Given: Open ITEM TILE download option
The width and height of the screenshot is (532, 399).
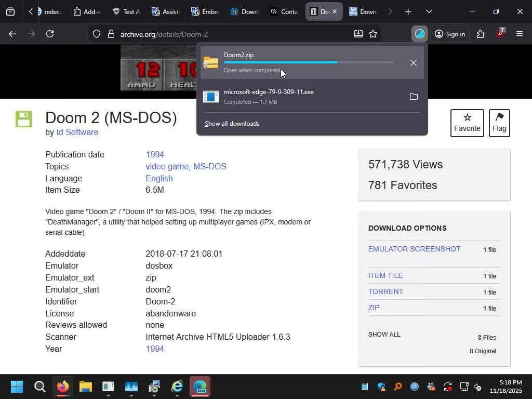Looking at the screenshot, I should point(385,275).
